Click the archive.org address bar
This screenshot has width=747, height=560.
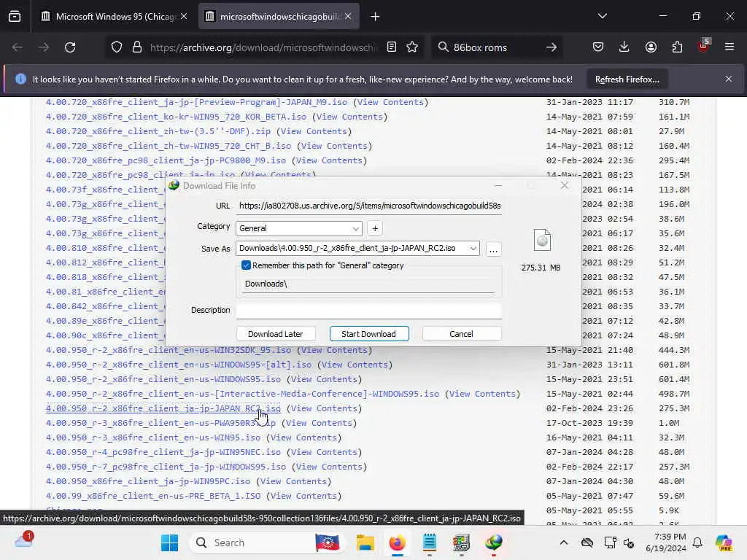[x=263, y=47]
